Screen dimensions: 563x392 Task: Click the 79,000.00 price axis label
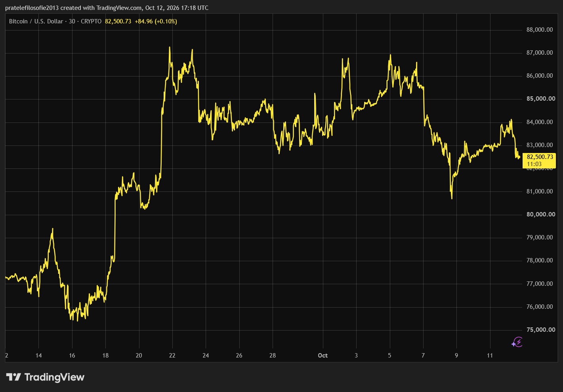tap(540, 237)
